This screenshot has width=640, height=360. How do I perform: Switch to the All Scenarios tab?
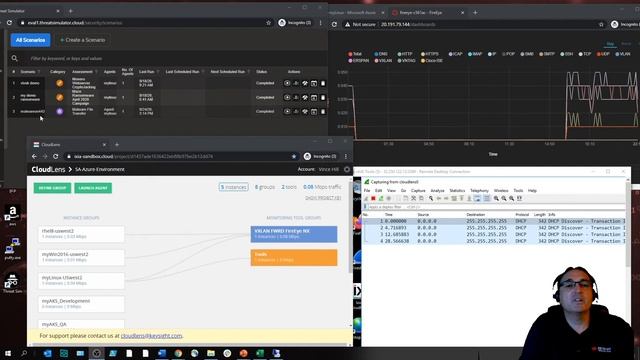pos(31,40)
